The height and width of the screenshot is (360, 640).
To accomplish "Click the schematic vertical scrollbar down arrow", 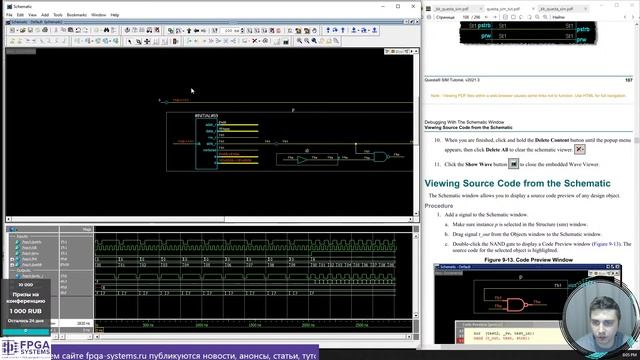I will coord(416,213).
